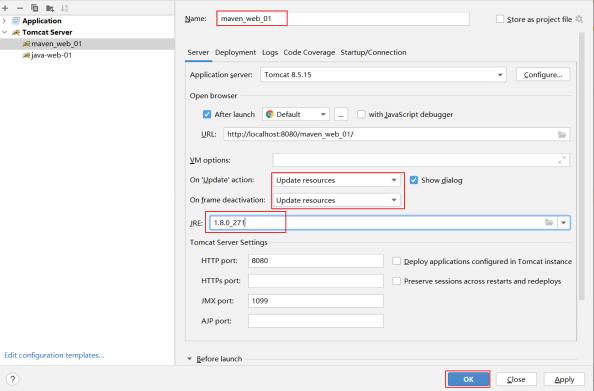
Task: Click the Close button
Action: [516, 379]
